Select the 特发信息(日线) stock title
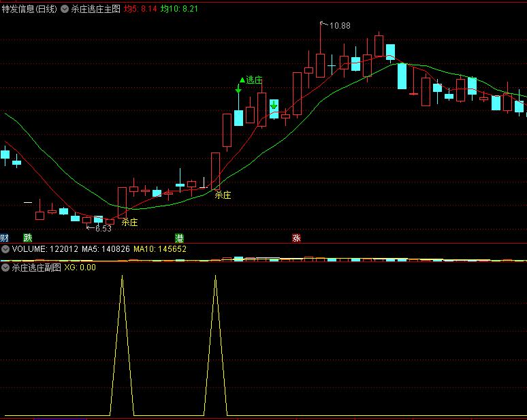Screen dimensions: 527x420 [x=29, y=9]
